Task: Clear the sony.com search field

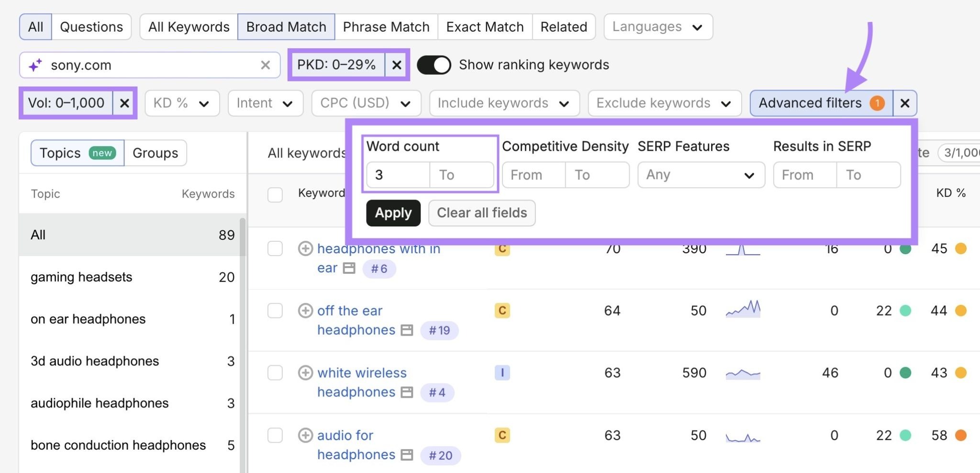Action: (x=265, y=65)
